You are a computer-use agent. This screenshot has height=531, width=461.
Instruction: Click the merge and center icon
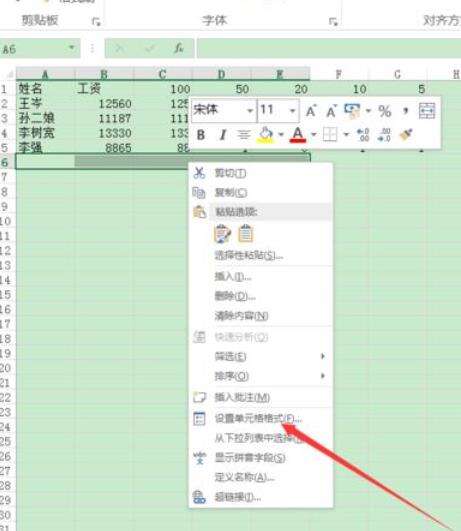tap(426, 111)
